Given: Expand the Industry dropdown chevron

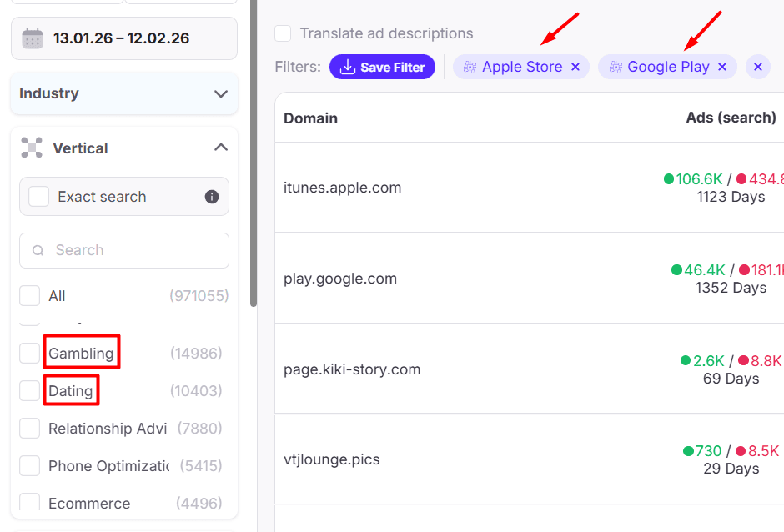Looking at the screenshot, I should [x=221, y=94].
